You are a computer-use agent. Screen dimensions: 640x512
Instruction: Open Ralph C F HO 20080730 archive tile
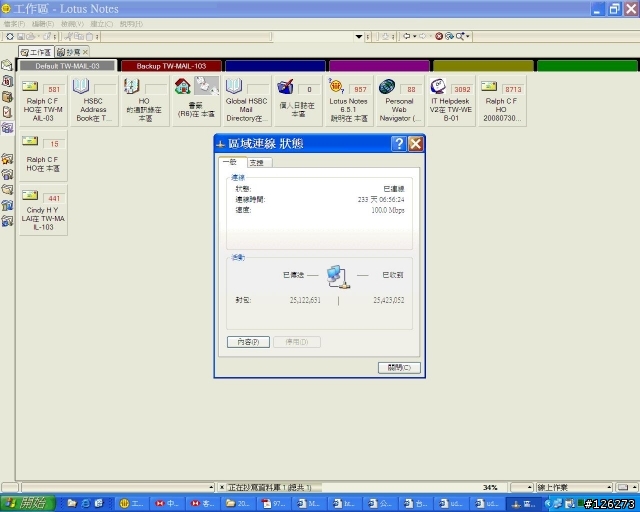pyautogui.click(x=502, y=101)
